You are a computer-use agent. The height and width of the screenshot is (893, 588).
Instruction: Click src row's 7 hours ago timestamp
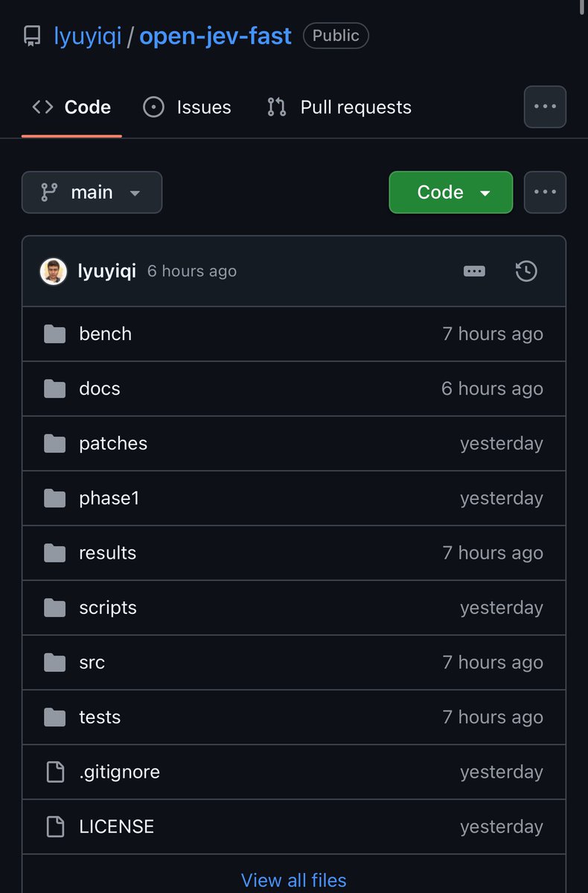493,662
